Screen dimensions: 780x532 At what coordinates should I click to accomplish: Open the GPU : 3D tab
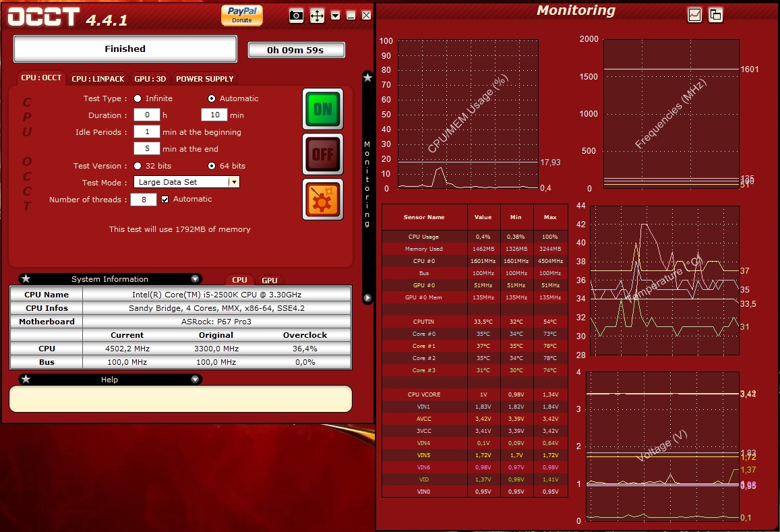[x=150, y=79]
